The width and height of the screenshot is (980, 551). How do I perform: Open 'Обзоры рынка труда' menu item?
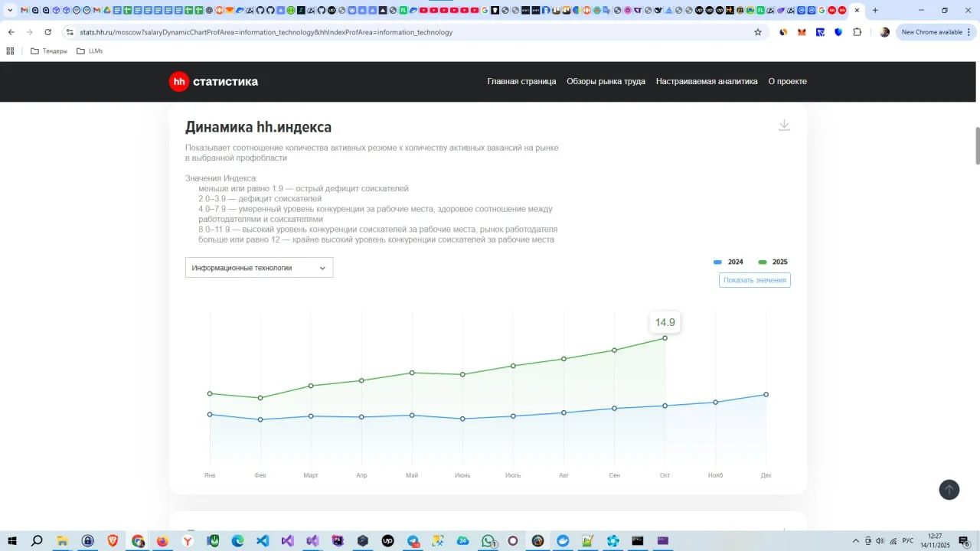(606, 82)
